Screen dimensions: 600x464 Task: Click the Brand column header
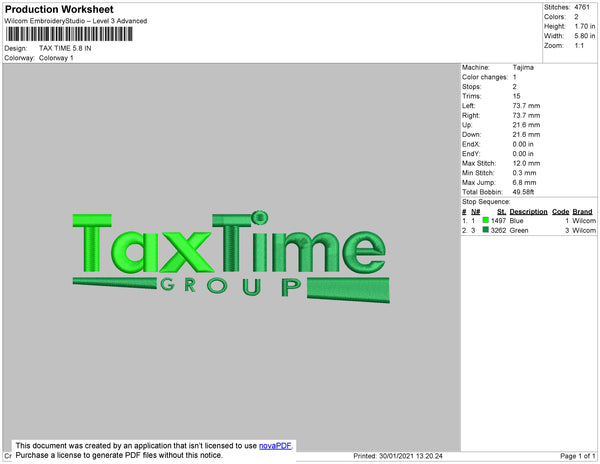(x=582, y=212)
